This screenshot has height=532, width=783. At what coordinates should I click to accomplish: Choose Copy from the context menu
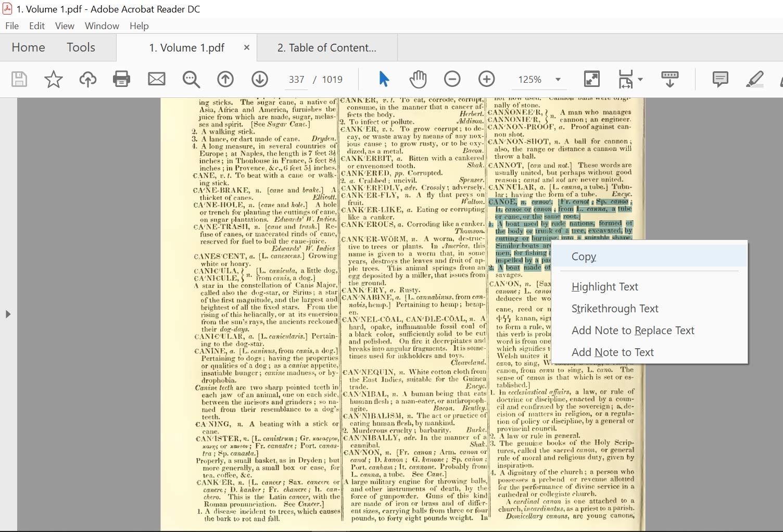(583, 256)
